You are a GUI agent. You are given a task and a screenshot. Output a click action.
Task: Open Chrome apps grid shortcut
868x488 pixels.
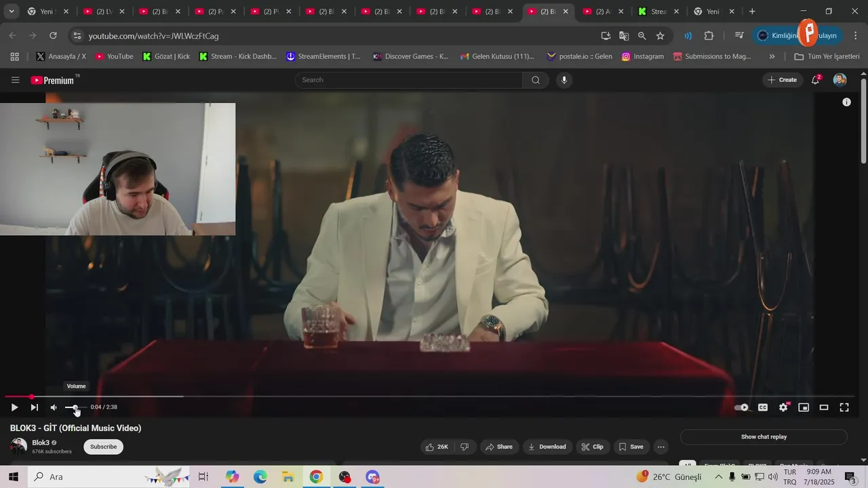pyautogui.click(x=14, y=56)
